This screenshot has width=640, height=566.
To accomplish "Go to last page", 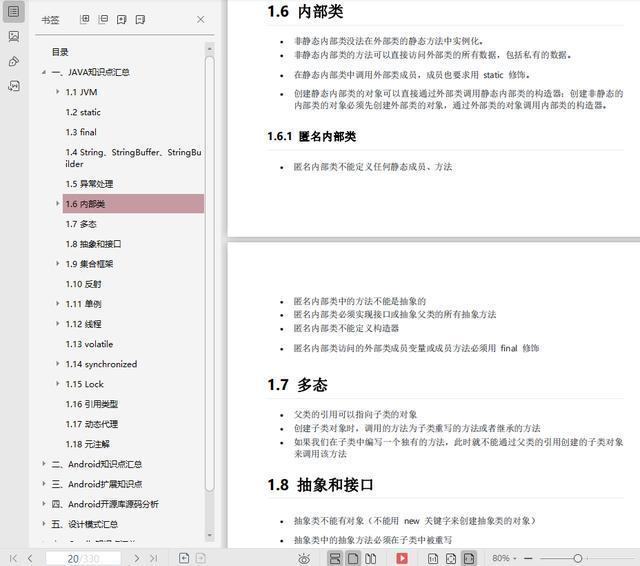I will pyautogui.click(x=153, y=558).
